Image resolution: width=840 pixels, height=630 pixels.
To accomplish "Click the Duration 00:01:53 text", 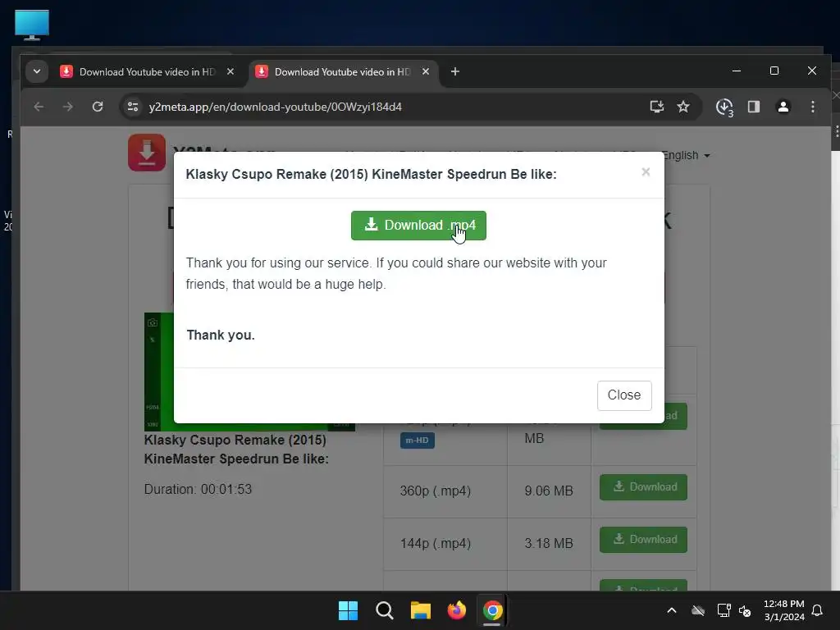I will 198,489.
